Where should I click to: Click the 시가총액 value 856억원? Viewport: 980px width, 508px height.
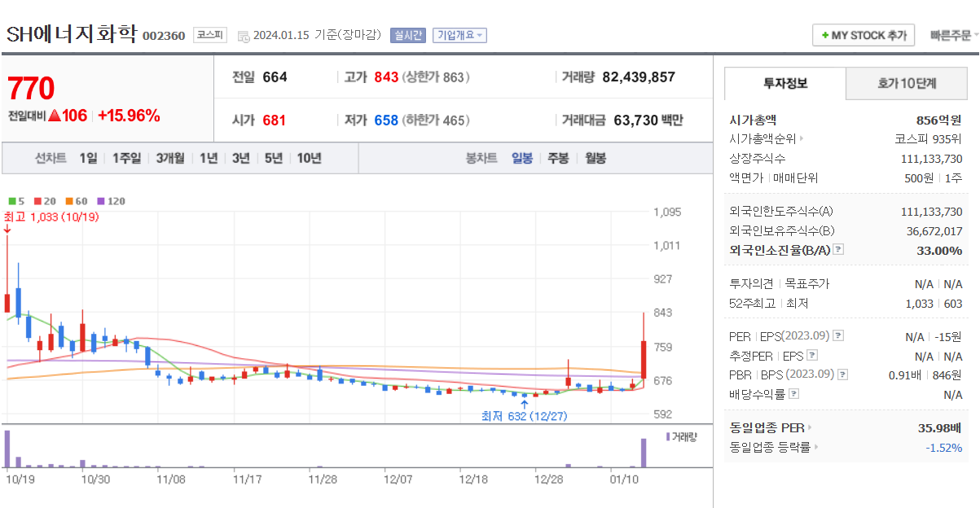939,120
